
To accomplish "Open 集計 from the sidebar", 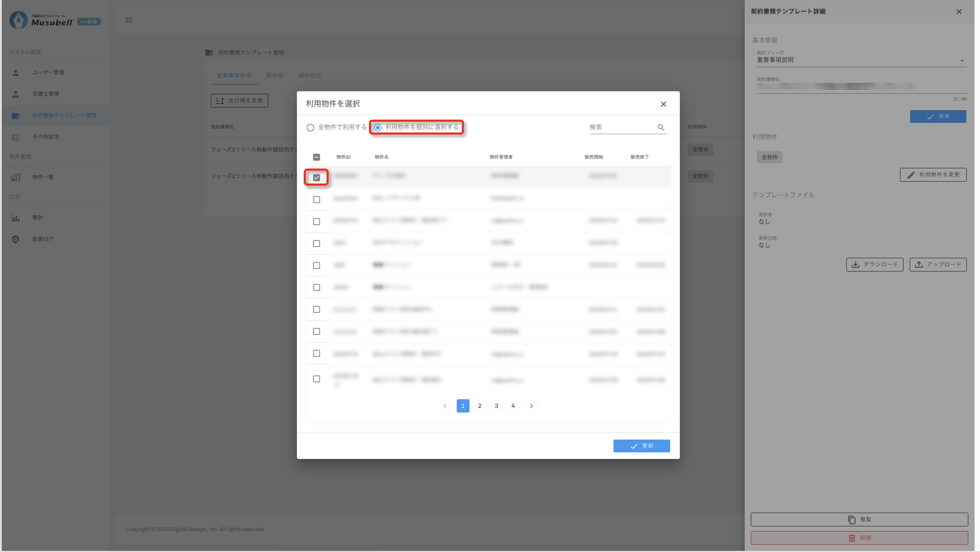I will (x=37, y=218).
